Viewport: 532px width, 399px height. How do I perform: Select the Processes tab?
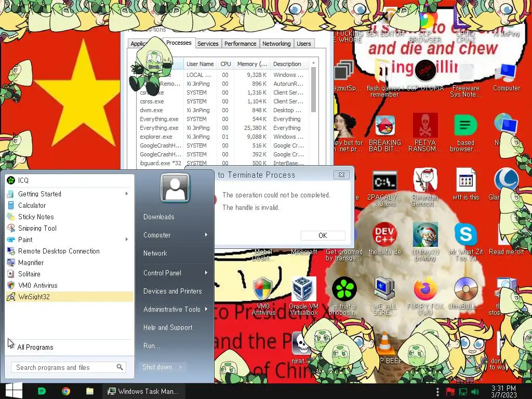point(179,43)
